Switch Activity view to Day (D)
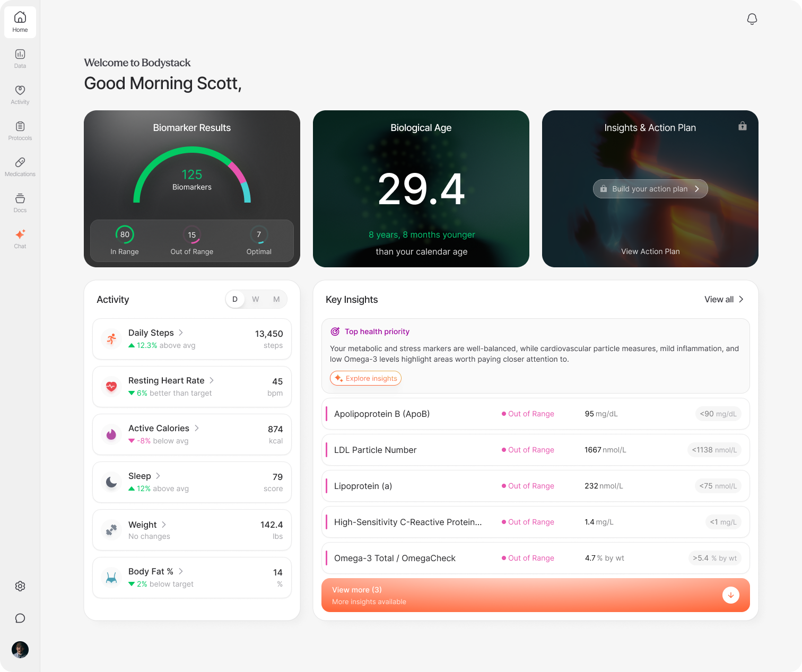 click(x=235, y=299)
